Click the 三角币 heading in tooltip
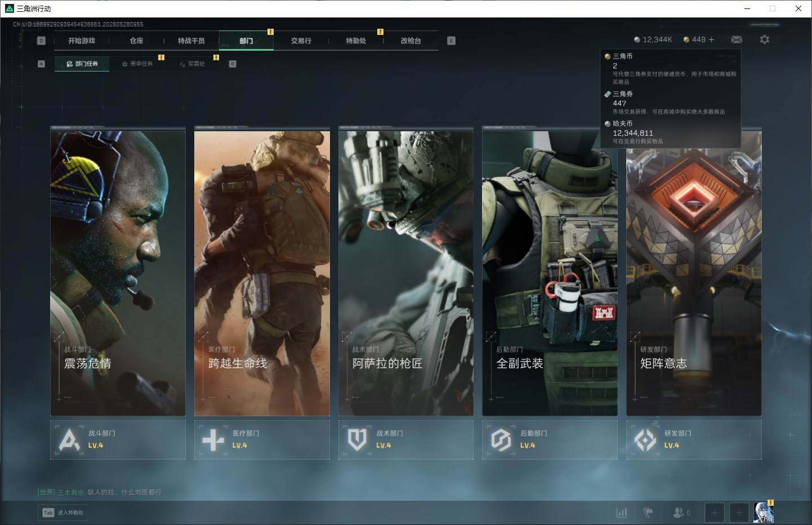 point(622,56)
